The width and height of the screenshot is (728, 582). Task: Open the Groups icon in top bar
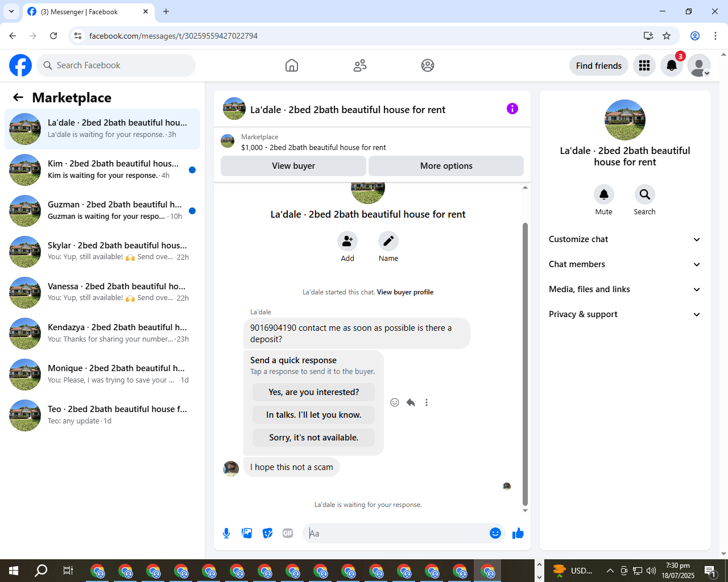tap(428, 65)
